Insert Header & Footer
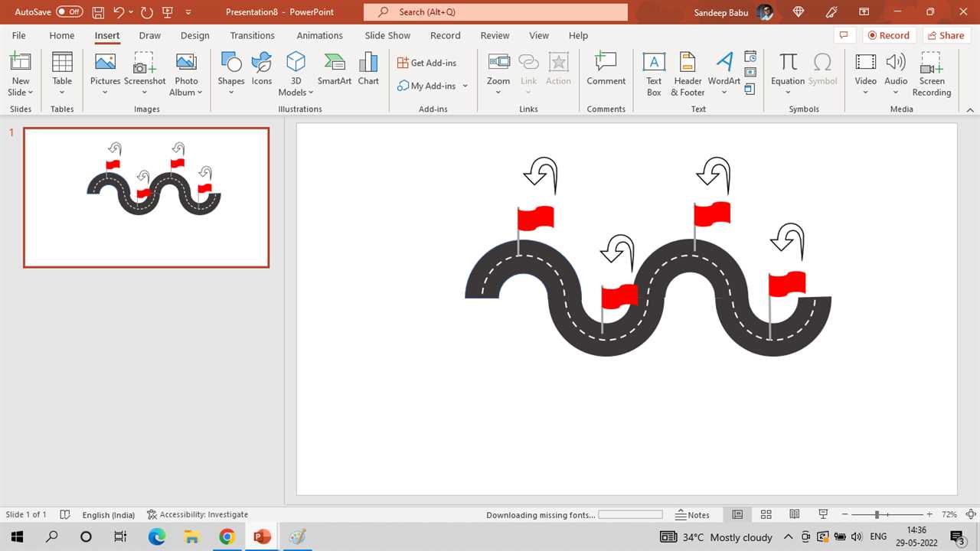This screenshot has width=980, height=551. point(688,74)
